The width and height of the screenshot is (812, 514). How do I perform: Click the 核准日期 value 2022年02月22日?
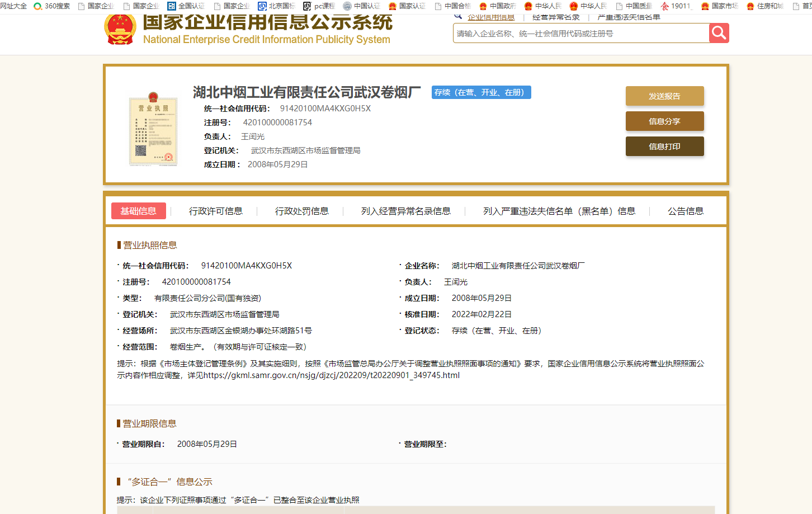coord(481,314)
